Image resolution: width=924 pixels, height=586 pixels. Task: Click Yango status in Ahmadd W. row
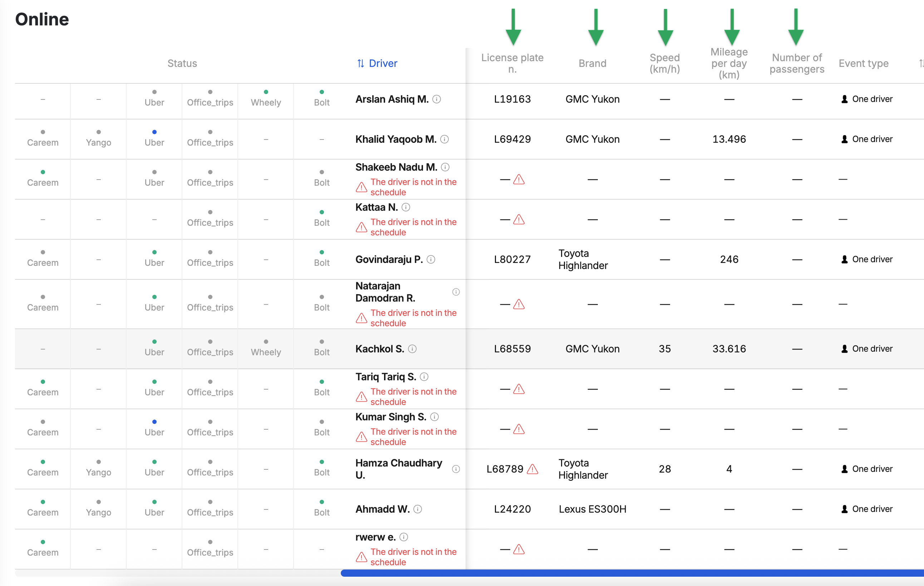tap(99, 508)
